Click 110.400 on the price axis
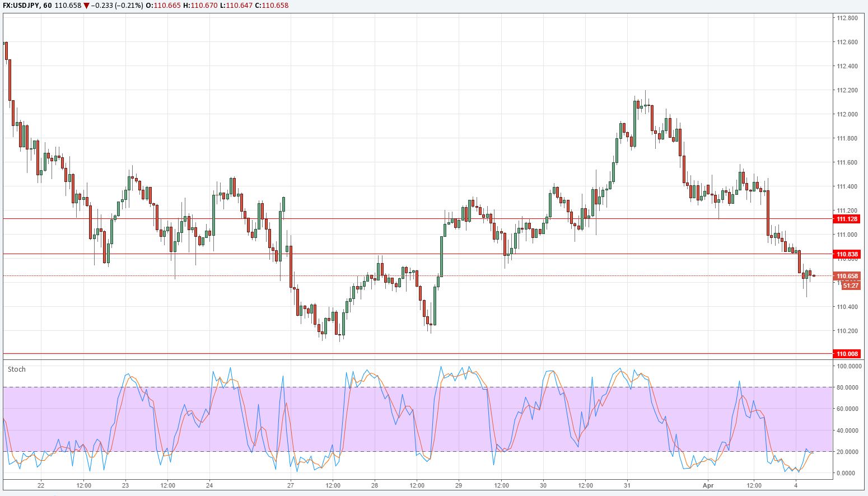 click(x=847, y=307)
